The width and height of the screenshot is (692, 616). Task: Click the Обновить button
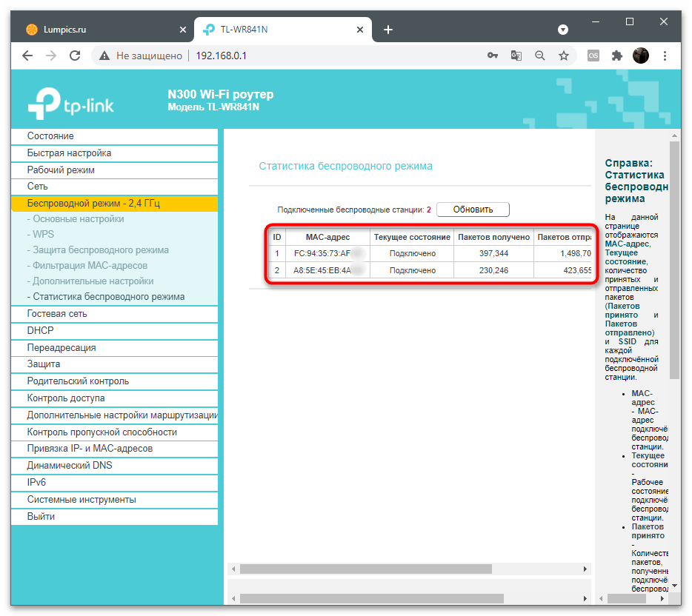tap(473, 210)
